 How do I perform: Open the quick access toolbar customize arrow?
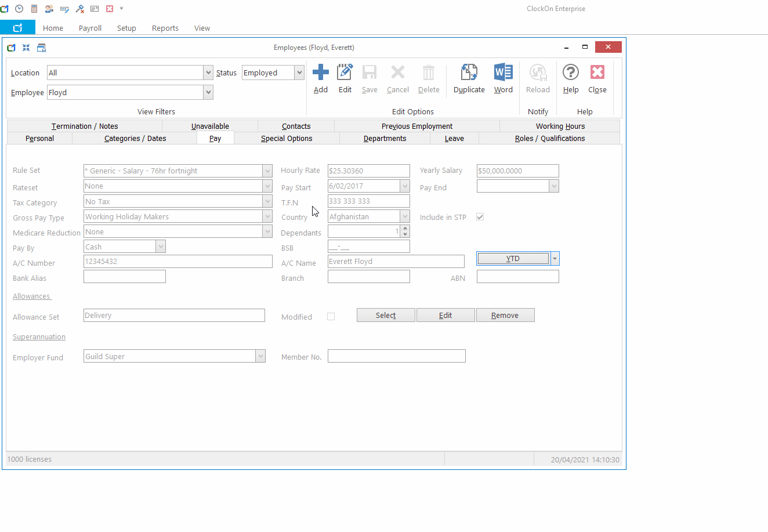[x=121, y=9]
